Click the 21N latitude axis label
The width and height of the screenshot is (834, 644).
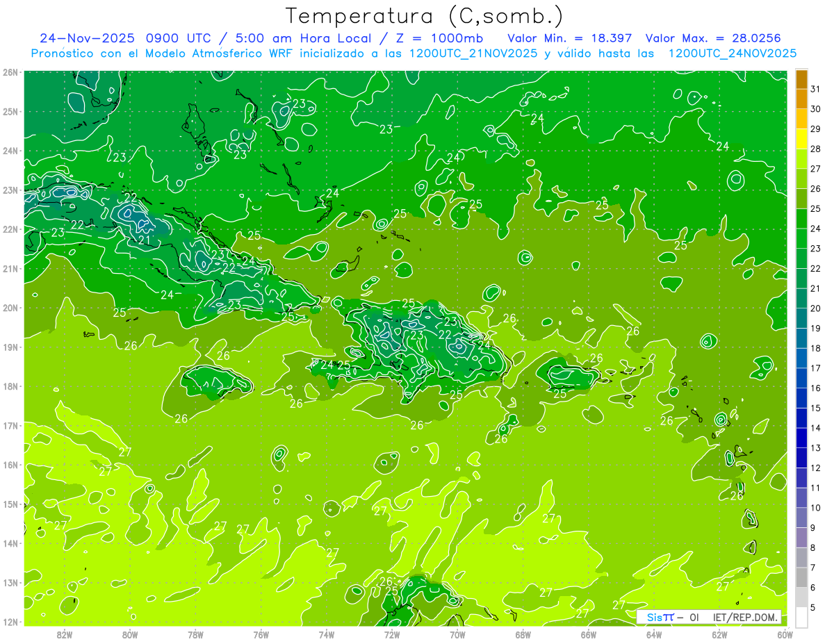point(10,268)
